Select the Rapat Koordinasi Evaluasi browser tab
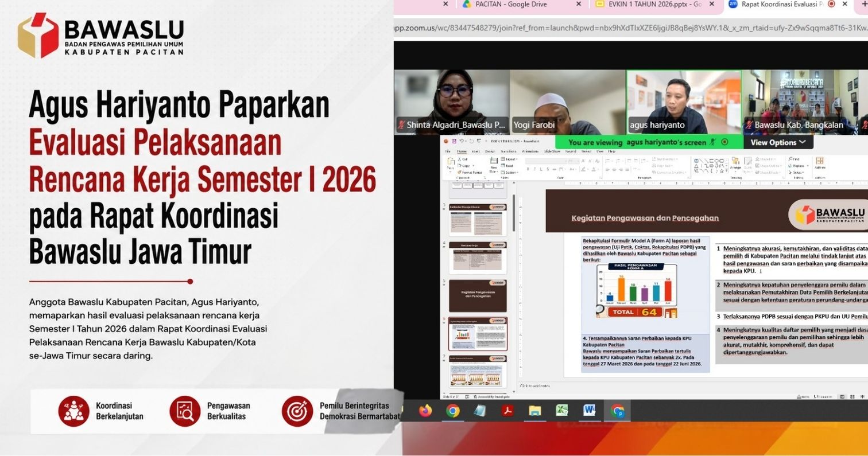This screenshot has height=456, width=868. click(x=782, y=5)
